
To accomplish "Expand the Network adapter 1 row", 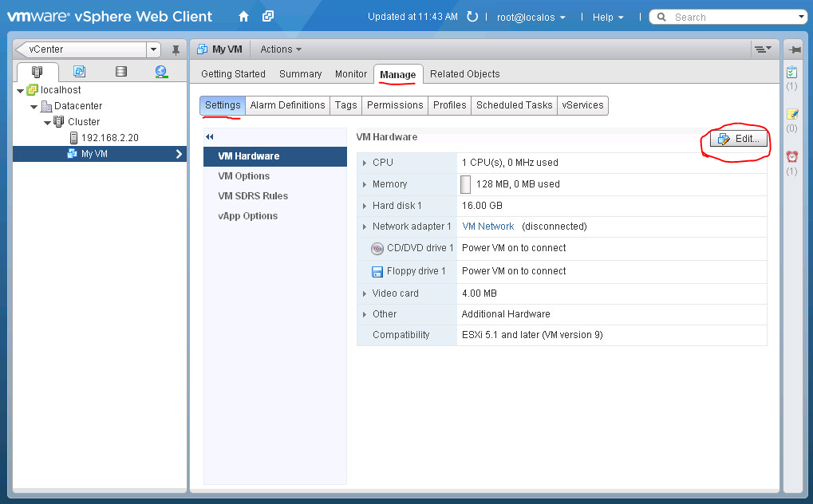I will pyautogui.click(x=365, y=226).
